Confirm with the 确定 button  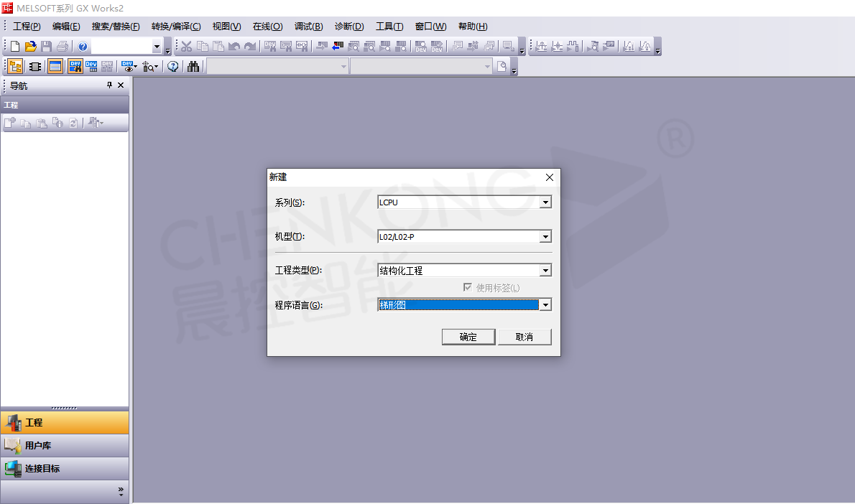468,337
